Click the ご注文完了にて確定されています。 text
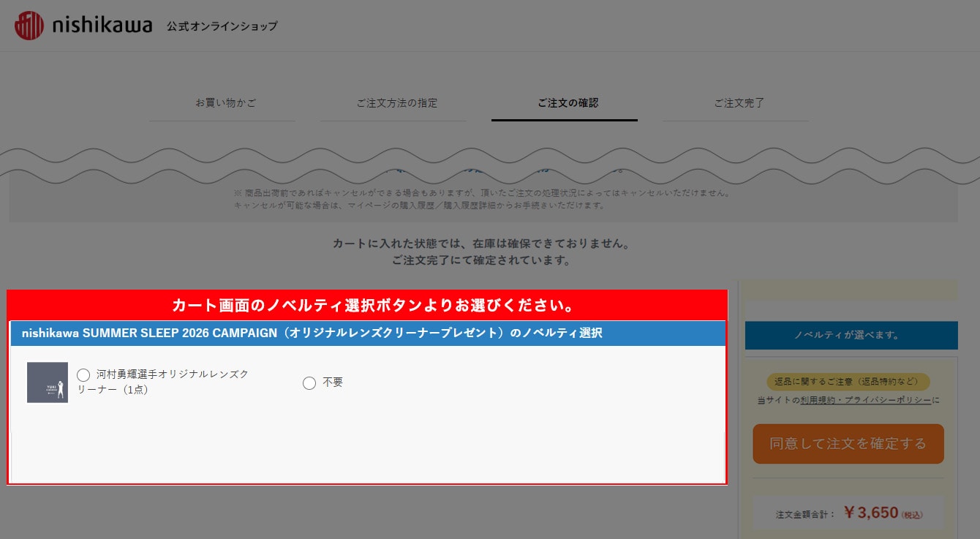The height and width of the screenshot is (539, 980). pos(480,260)
